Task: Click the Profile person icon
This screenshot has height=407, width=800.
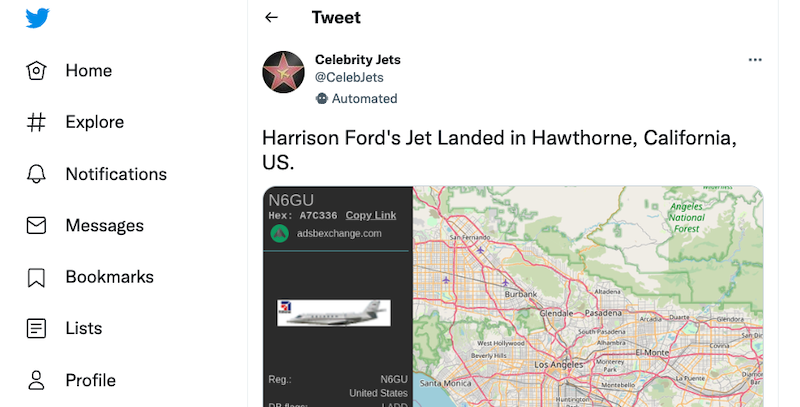Action: [x=37, y=380]
